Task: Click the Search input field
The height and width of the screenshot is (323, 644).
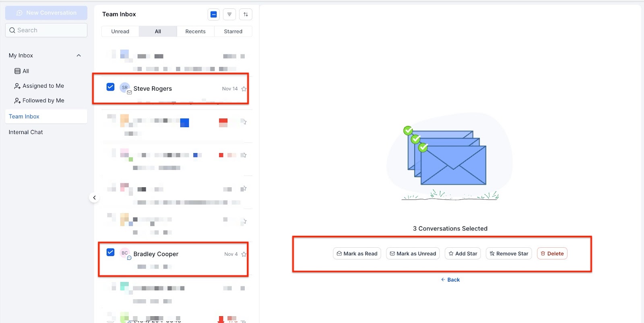Action: (46, 30)
